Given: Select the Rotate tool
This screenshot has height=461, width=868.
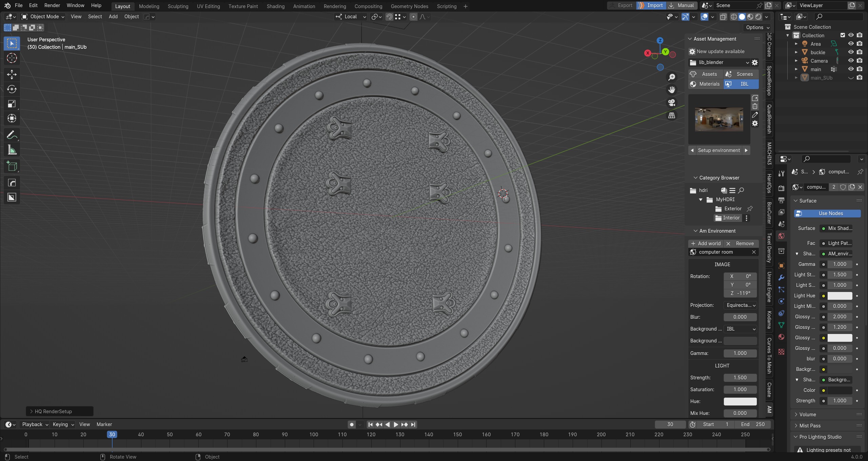Looking at the screenshot, I should point(12,89).
